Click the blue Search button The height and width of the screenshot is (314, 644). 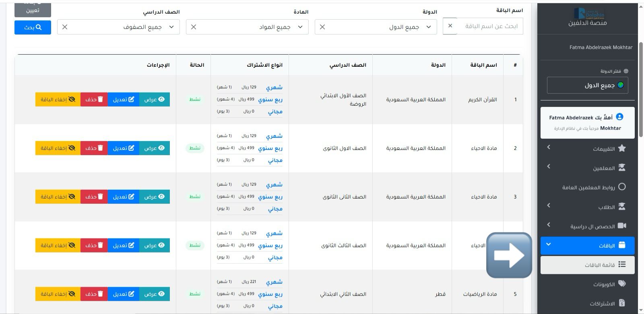click(33, 27)
